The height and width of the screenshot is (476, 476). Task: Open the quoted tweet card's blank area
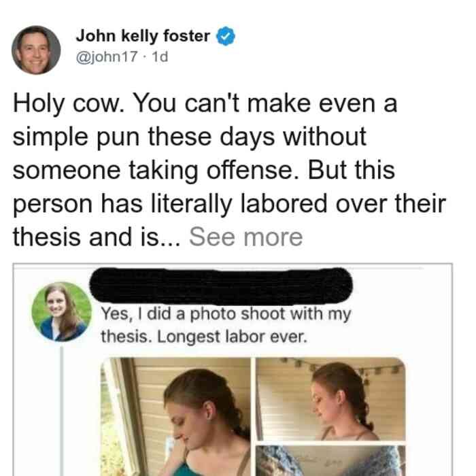(x=428, y=394)
